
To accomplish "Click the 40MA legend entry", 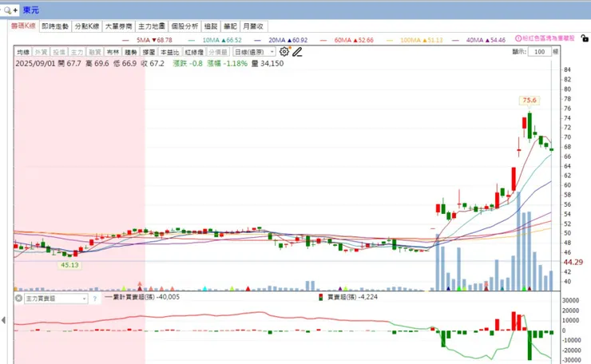I will pyautogui.click(x=478, y=40).
